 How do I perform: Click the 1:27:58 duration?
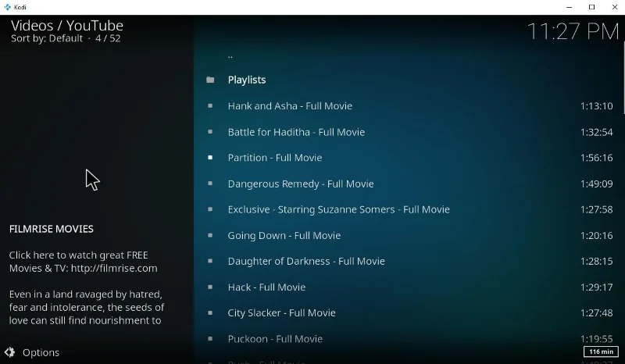[596, 209]
